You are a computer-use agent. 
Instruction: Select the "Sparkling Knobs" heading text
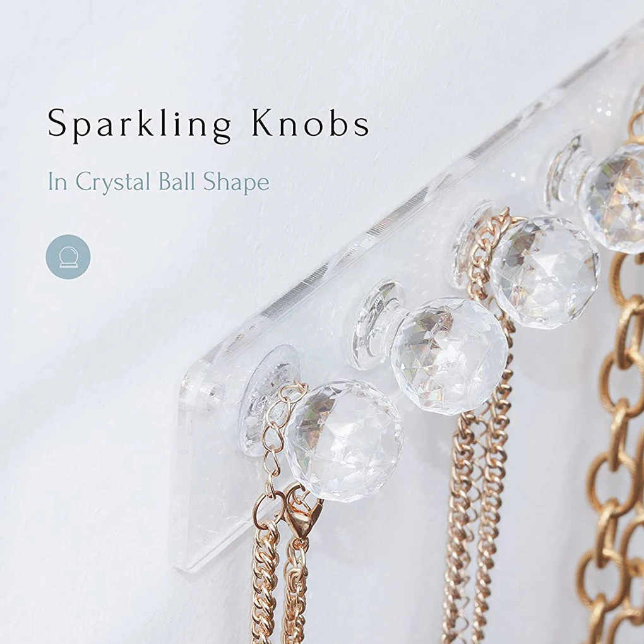pyautogui.click(x=208, y=123)
